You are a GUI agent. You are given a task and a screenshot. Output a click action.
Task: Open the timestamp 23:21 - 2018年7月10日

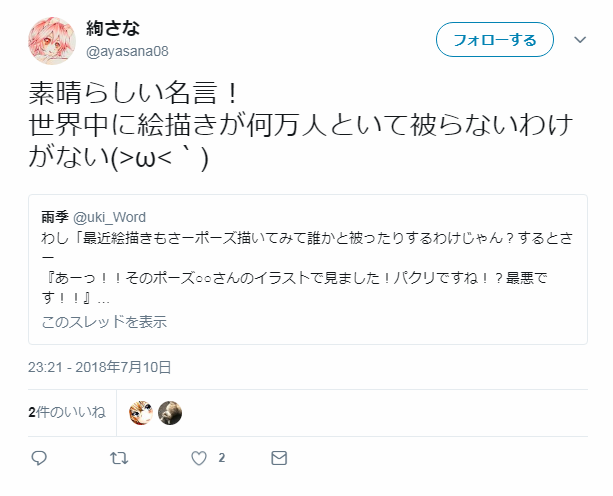click(x=100, y=367)
